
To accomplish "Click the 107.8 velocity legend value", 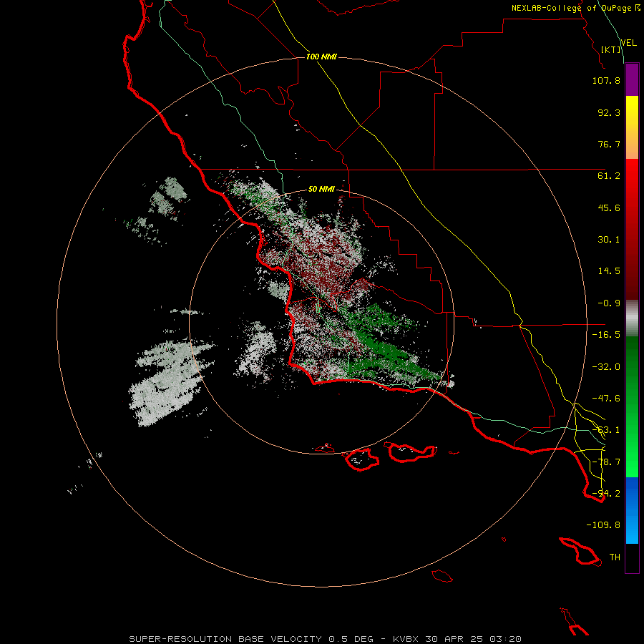I will (606, 80).
